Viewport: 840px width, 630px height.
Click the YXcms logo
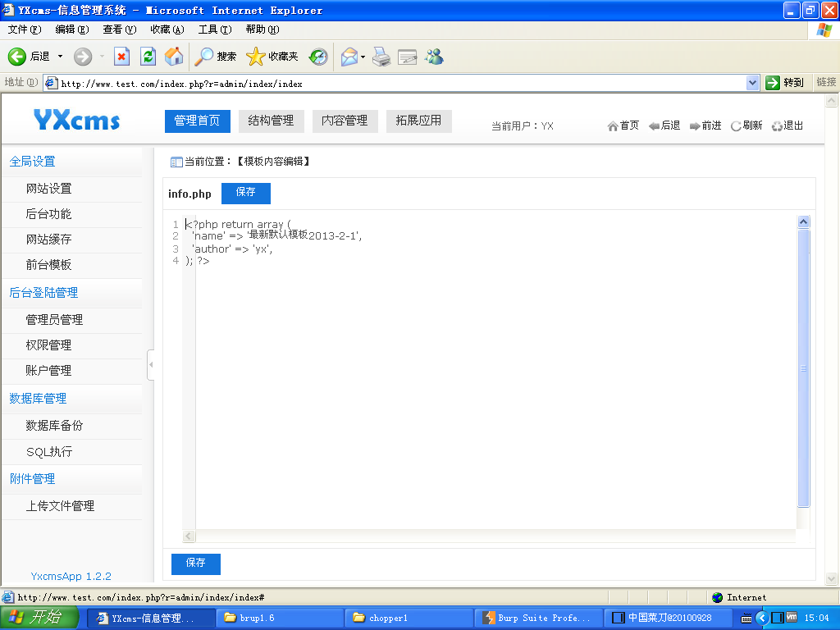click(76, 120)
